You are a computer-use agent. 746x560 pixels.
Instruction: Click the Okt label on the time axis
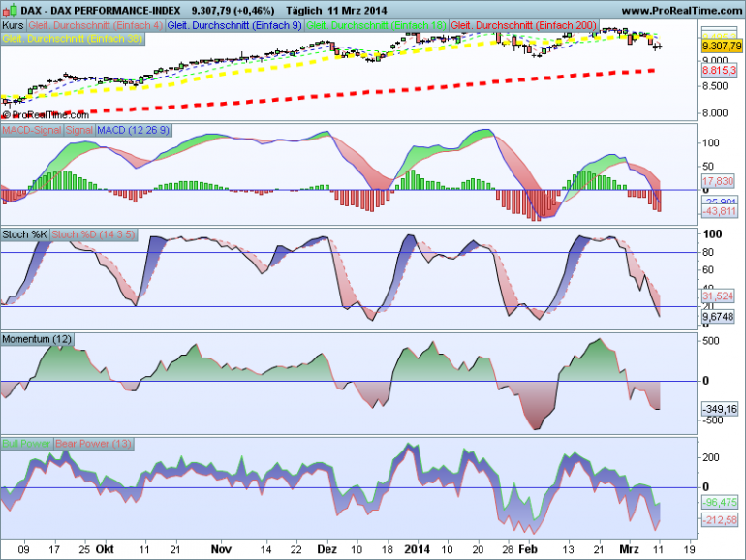(x=105, y=549)
